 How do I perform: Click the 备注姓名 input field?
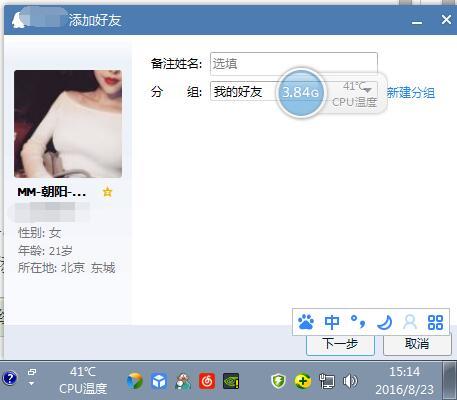click(294, 64)
